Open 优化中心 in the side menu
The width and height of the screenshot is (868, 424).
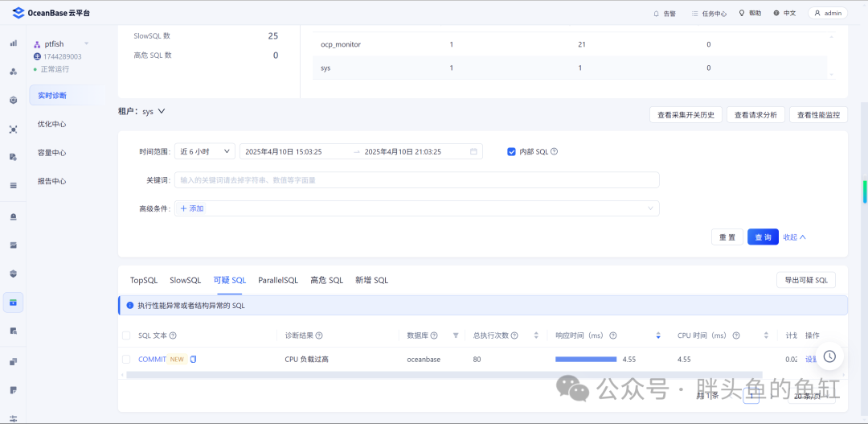(x=52, y=124)
